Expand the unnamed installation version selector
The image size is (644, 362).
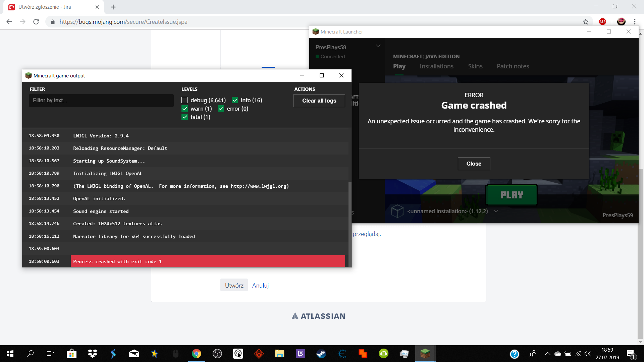(x=496, y=211)
